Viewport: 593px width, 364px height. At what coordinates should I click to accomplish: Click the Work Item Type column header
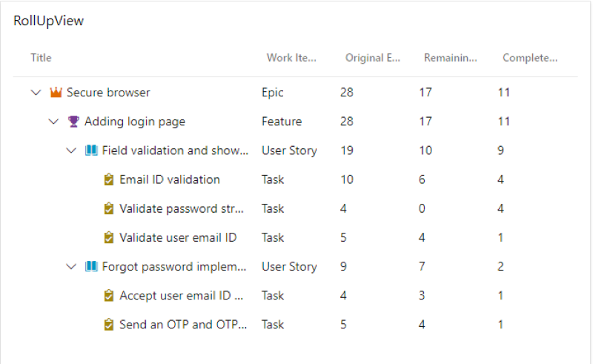(x=291, y=58)
